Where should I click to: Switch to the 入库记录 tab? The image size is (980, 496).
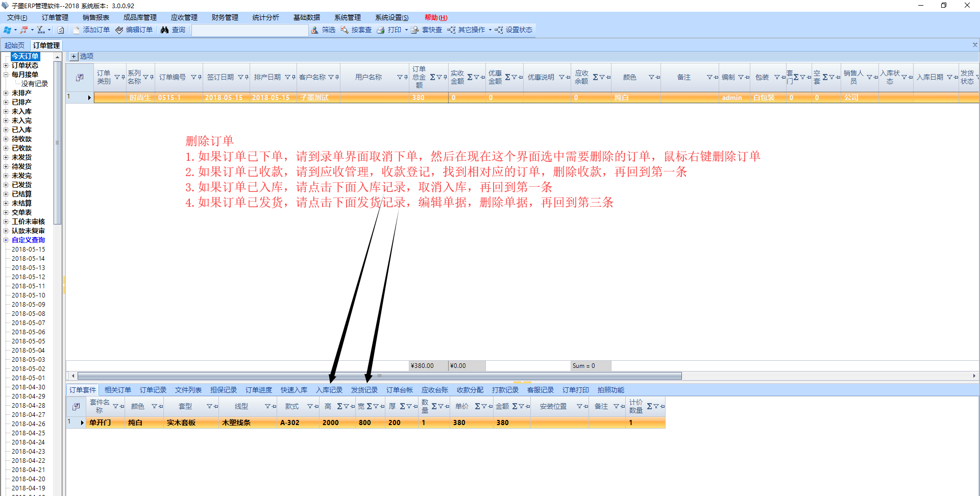coord(329,390)
